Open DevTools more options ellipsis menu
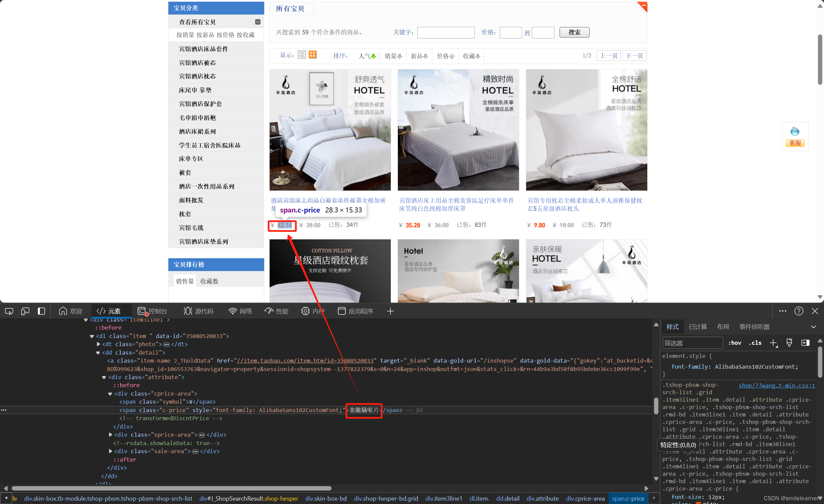Image resolution: width=824 pixels, height=504 pixels. (x=783, y=311)
